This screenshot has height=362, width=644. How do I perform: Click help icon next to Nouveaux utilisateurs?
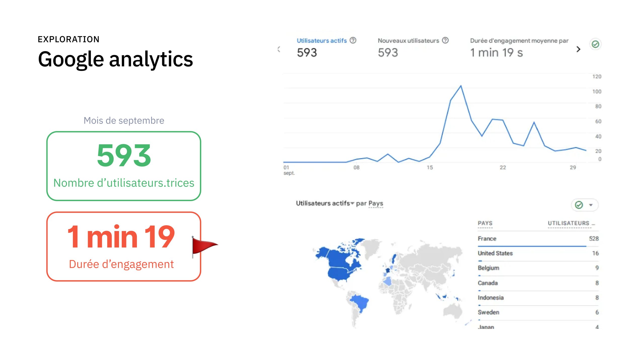tap(445, 40)
